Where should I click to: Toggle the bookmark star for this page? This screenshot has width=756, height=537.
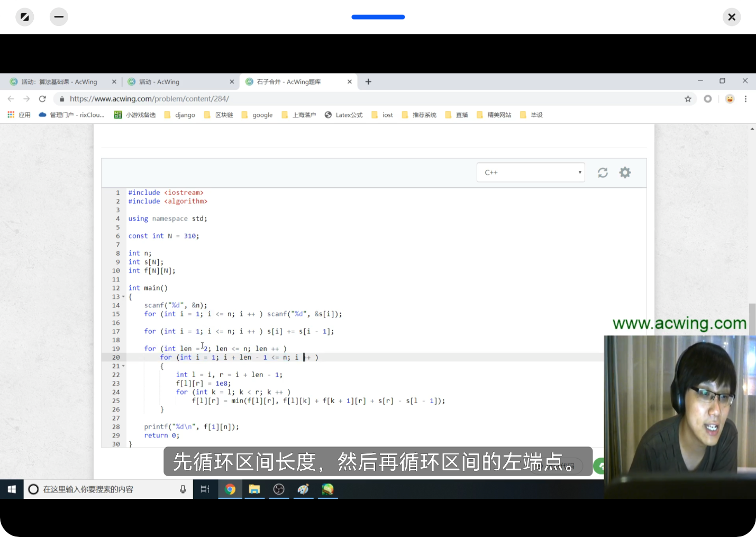687,98
